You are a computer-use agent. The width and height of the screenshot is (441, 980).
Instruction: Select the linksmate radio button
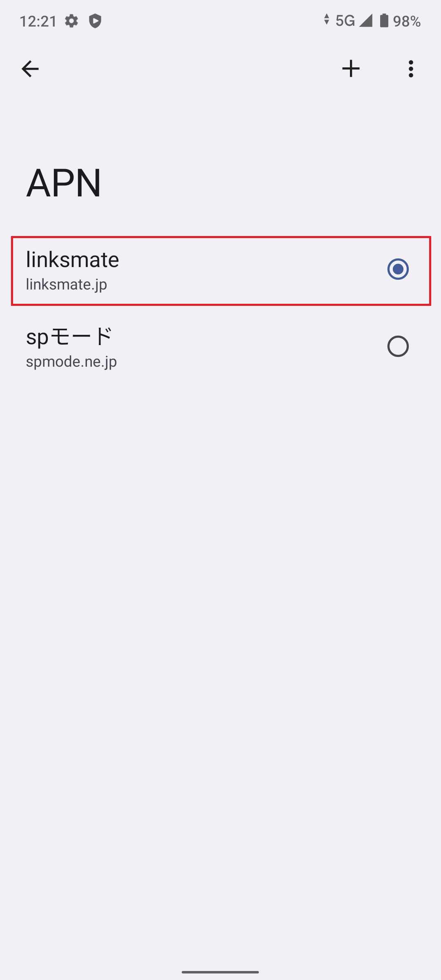(398, 269)
